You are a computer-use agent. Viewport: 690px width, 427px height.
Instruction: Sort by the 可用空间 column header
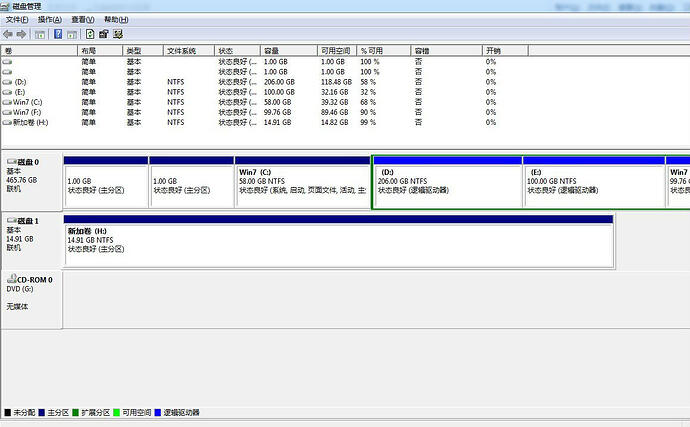point(337,51)
